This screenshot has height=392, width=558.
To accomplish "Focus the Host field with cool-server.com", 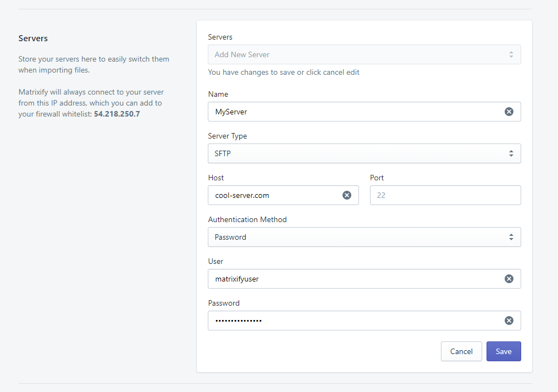I will [x=275, y=195].
